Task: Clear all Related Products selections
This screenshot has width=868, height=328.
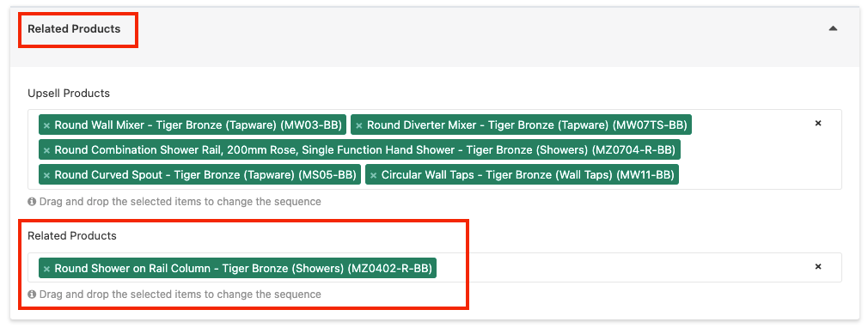Action: click(x=817, y=266)
